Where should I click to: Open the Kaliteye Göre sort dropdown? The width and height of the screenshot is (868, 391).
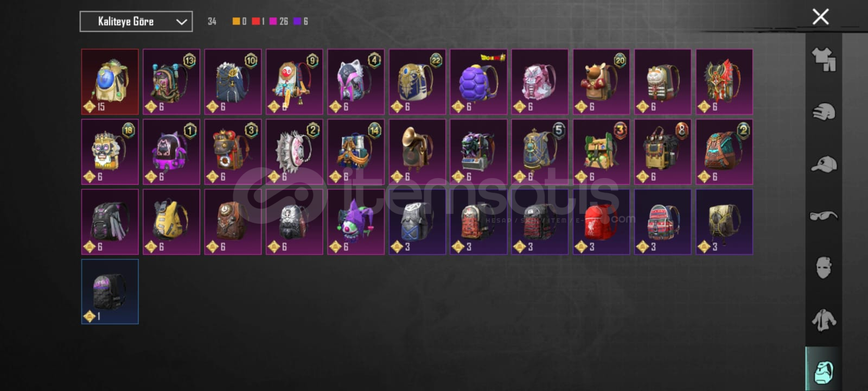click(136, 22)
